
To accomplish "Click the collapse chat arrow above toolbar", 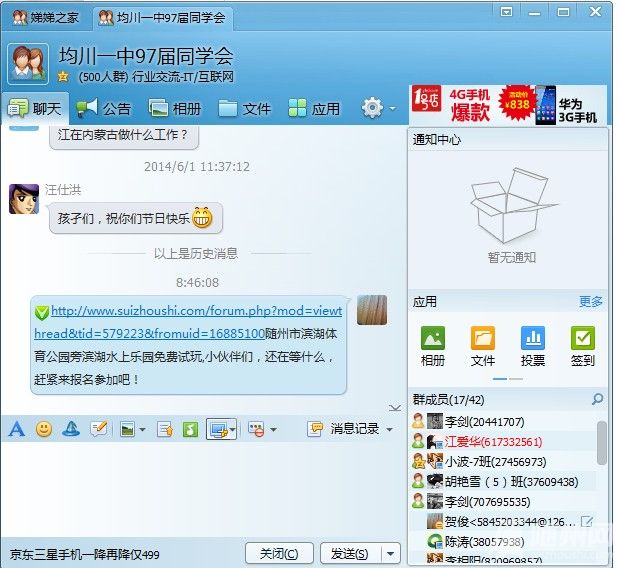I will pos(395,407).
